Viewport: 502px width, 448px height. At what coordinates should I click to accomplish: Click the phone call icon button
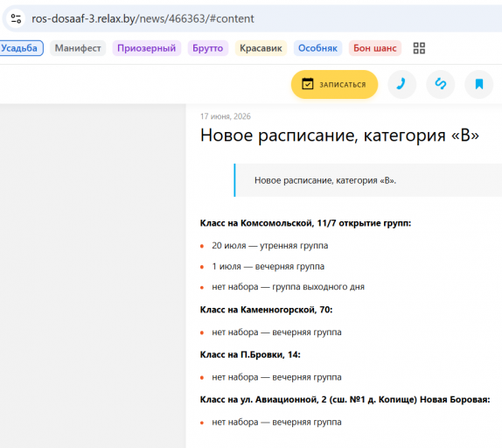point(401,84)
